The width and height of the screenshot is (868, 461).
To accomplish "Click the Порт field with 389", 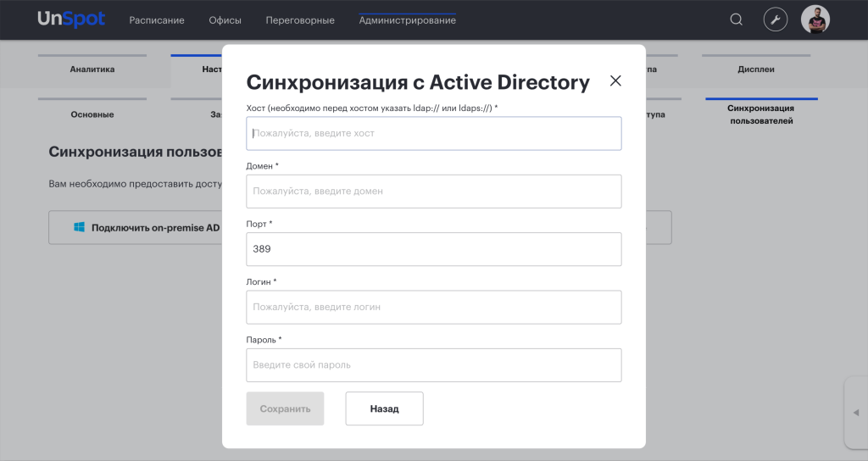I will (x=433, y=249).
